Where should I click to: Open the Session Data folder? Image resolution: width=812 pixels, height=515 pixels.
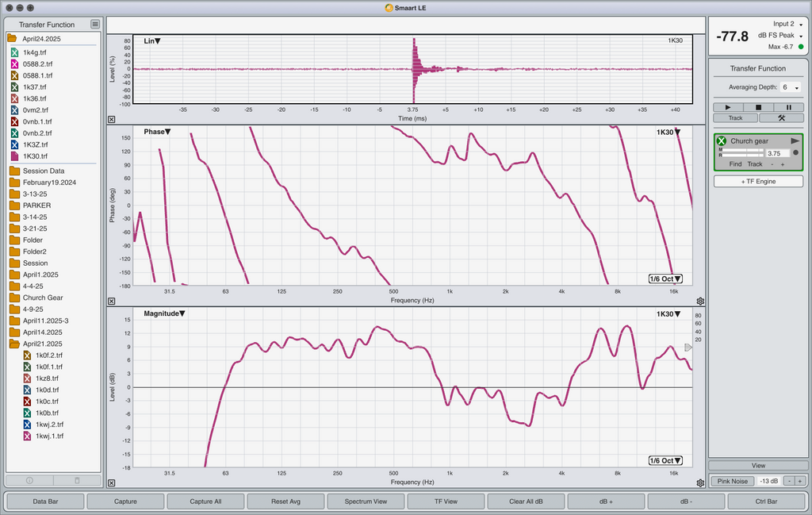click(14, 171)
